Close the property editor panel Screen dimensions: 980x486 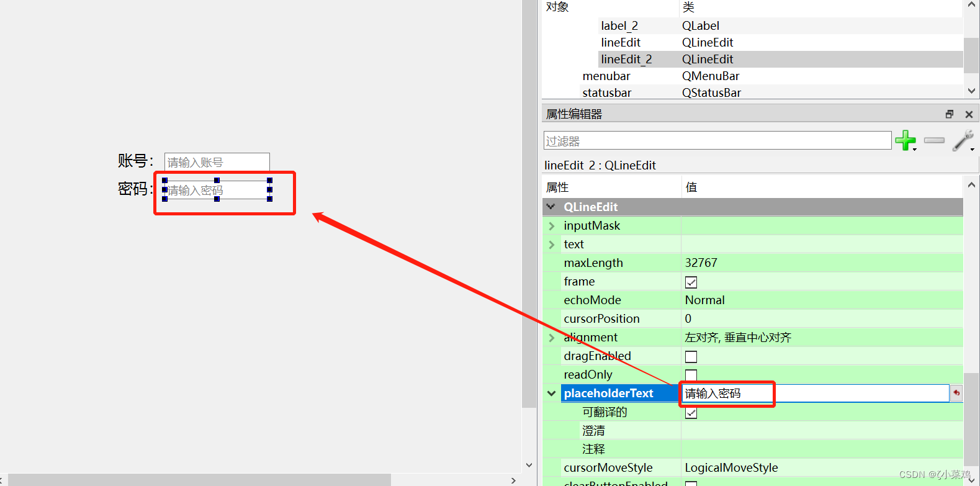[x=969, y=114]
